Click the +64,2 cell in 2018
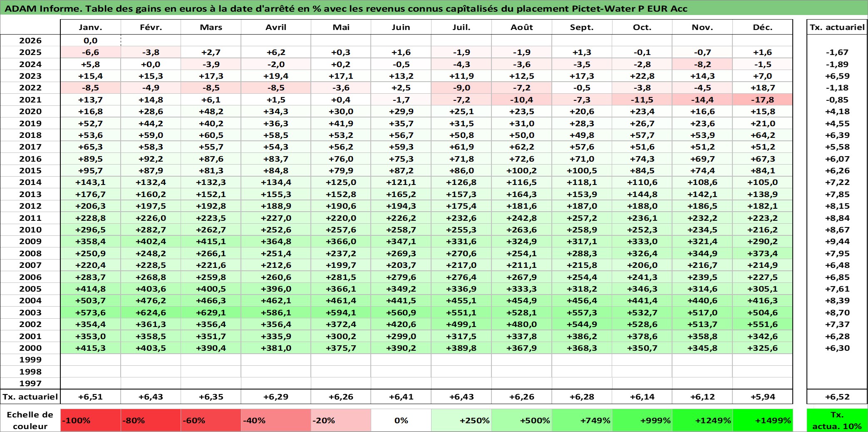The width and height of the screenshot is (868, 432). point(763,135)
